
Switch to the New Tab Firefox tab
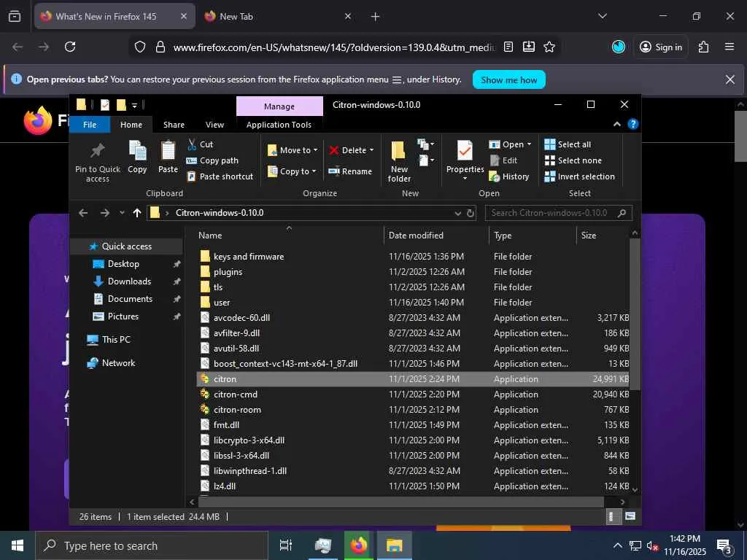click(278, 16)
